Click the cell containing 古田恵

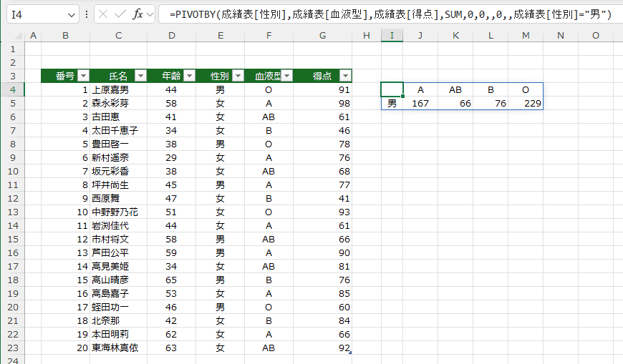point(118,117)
